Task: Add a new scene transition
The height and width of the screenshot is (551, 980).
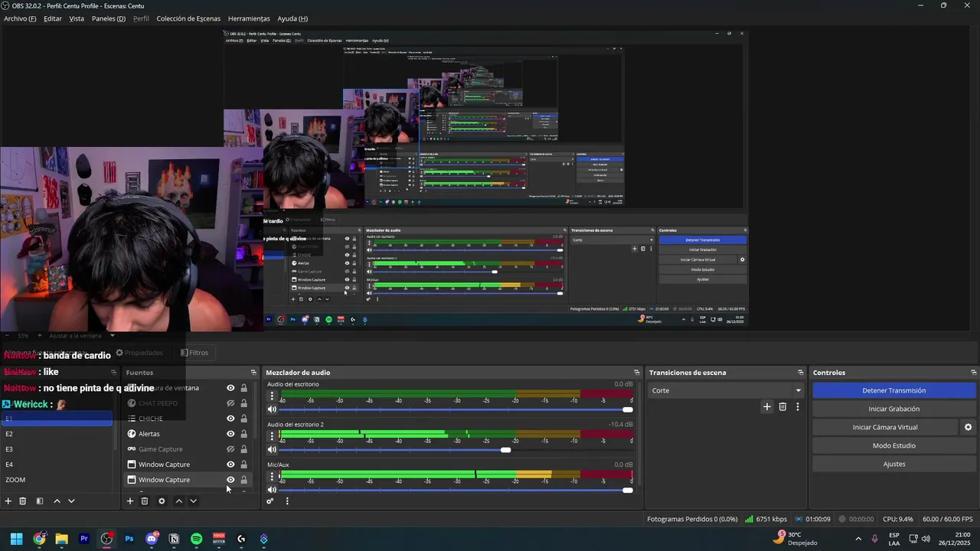Action: point(767,407)
